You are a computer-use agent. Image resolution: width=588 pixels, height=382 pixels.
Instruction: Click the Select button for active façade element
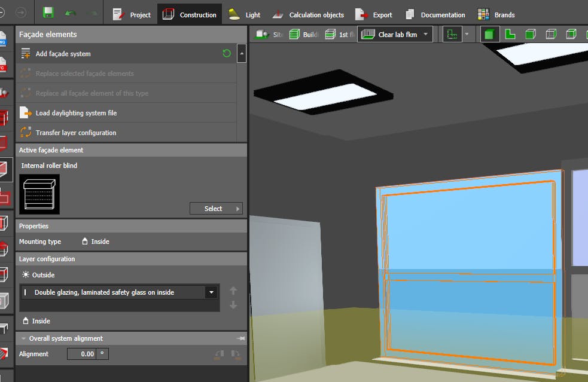coord(216,209)
